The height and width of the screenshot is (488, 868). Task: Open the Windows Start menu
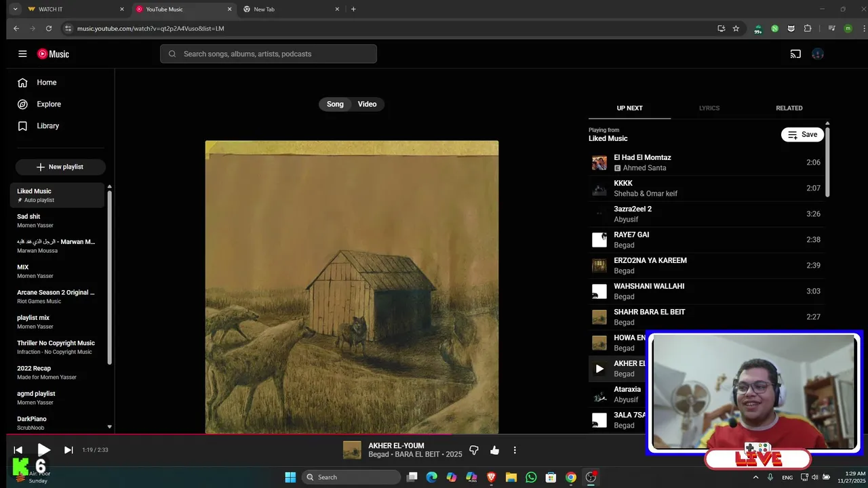coord(290,477)
